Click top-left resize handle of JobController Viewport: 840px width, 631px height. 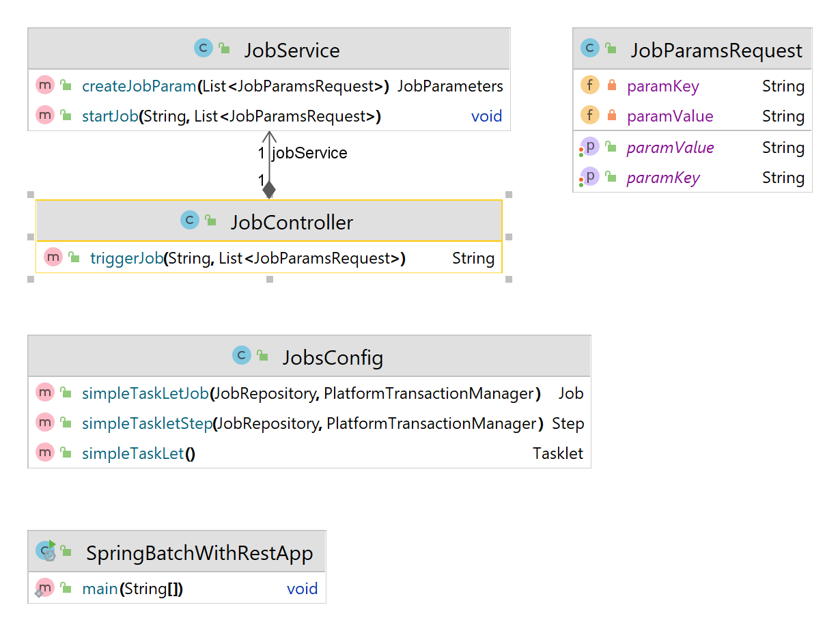(30, 195)
